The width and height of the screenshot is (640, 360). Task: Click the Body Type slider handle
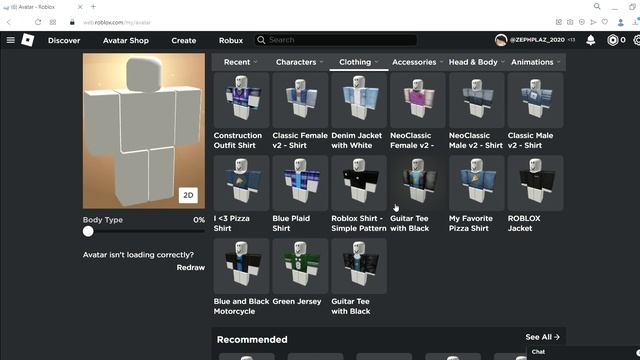tap(88, 231)
